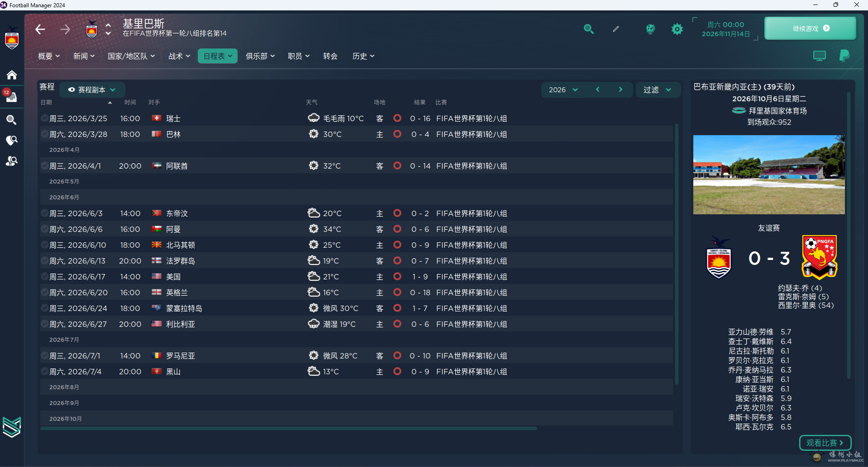This screenshot has height=467, width=868.
Task: Go back with the left arrow
Action: click(x=40, y=29)
